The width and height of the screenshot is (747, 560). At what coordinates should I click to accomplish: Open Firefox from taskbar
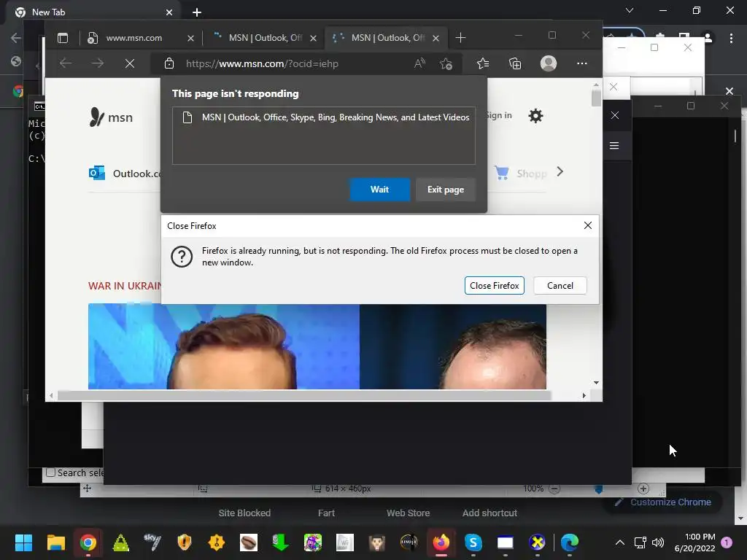click(x=441, y=542)
